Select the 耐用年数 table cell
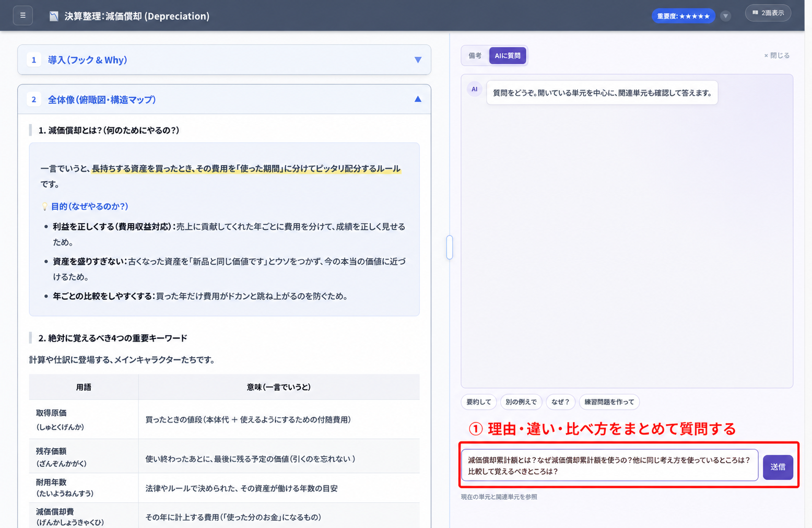 pyautogui.click(x=84, y=487)
